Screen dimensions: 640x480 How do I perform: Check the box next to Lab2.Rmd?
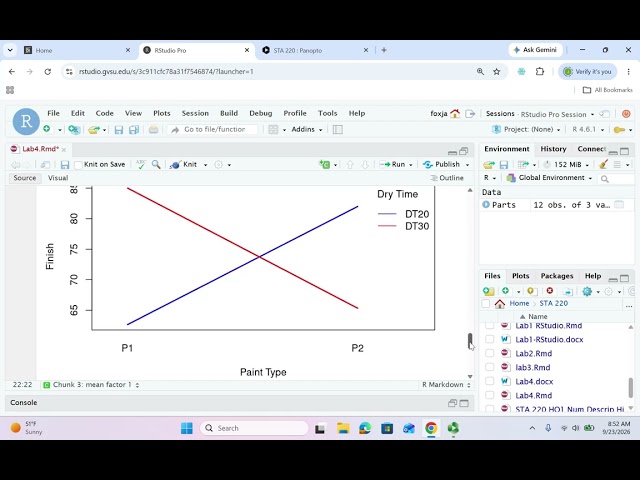point(489,353)
